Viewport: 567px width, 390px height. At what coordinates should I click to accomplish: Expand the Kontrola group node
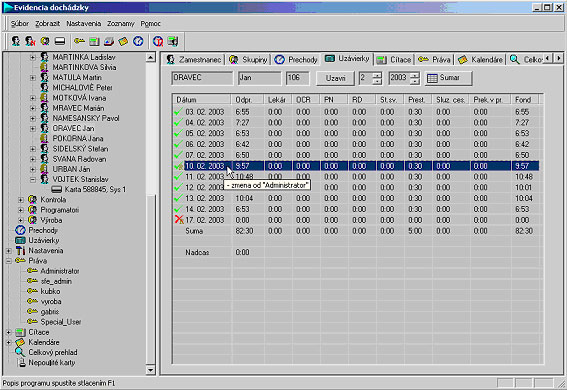pos(21,200)
